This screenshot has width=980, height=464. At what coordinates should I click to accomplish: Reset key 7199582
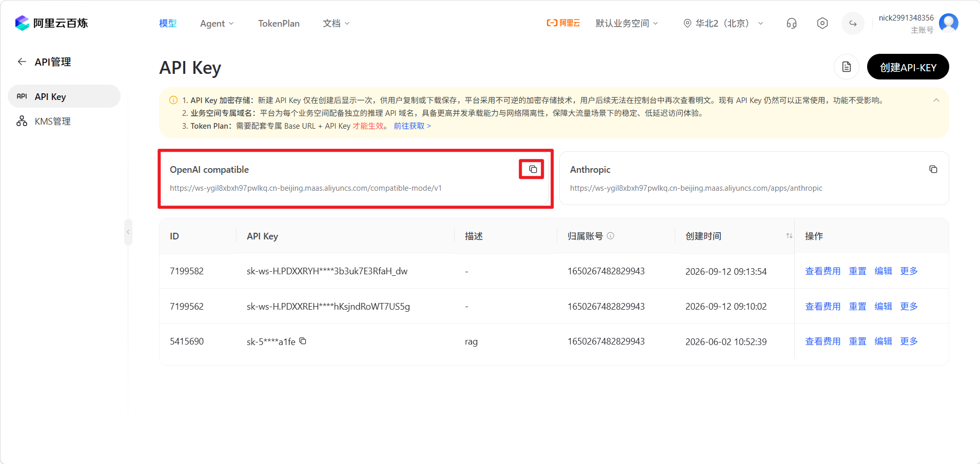point(857,271)
